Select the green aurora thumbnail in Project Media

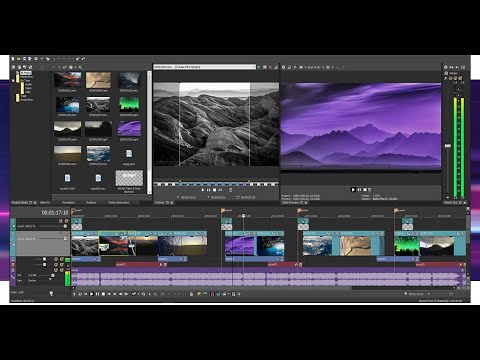129,104
